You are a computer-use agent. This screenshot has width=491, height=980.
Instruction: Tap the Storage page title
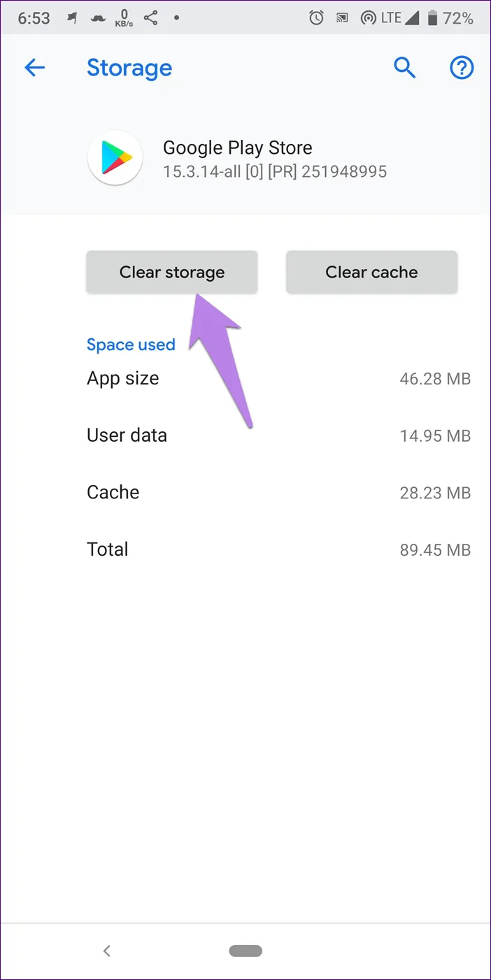tap(129, 68)
